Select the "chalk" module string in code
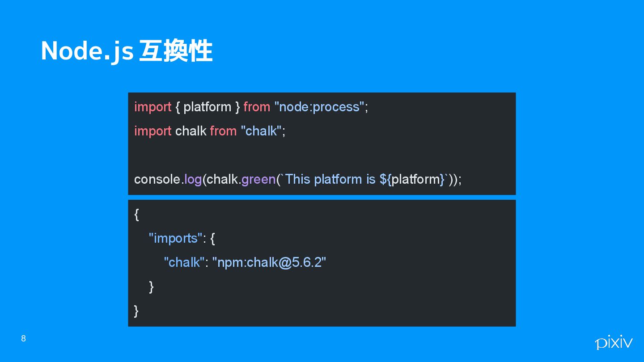This screenshot has width=644, height=362. pyautogui.click(x=261, y=131)
